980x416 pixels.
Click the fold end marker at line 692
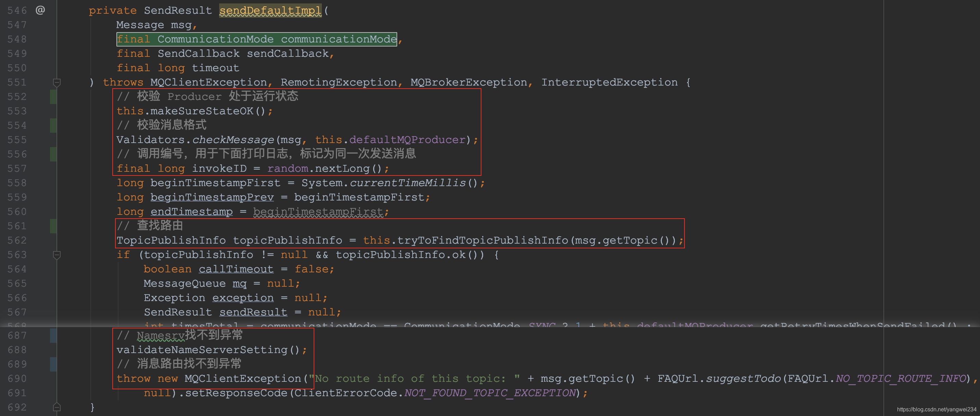[x=57, y=407]
